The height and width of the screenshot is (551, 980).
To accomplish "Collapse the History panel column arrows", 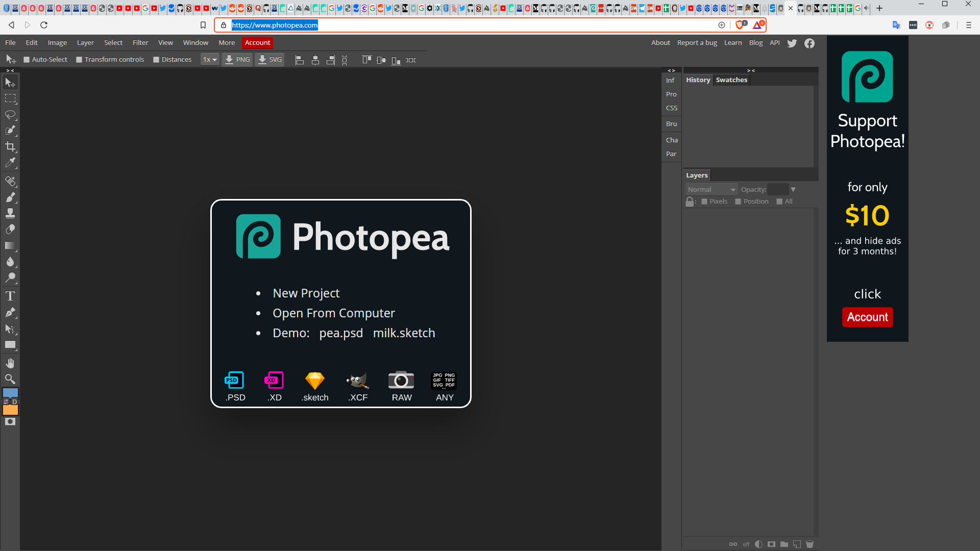I will pyautogui.click(x=751, y=71).
